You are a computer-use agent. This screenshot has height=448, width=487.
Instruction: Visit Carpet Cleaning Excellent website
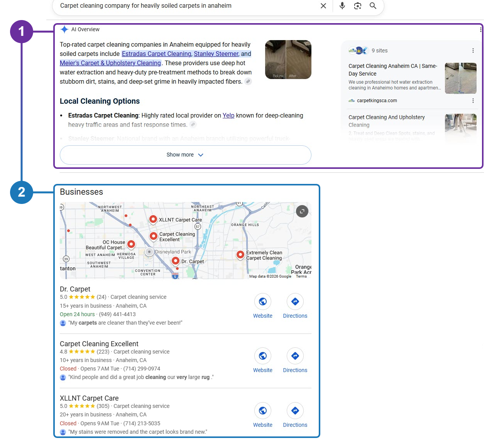(x=263, y=361)
